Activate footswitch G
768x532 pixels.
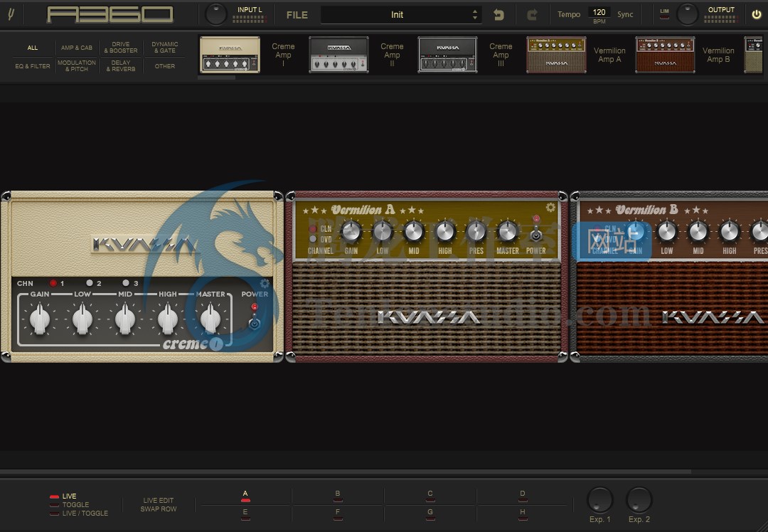(430, 514)
